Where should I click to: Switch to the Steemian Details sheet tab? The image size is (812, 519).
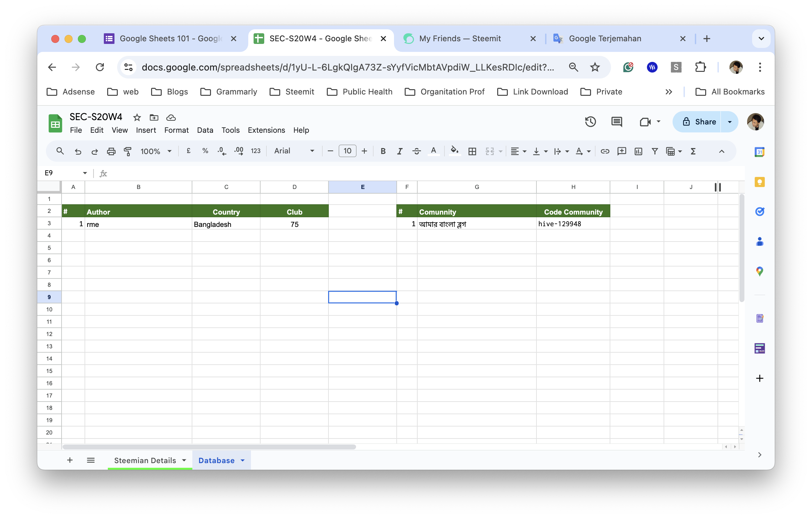[x=145, y=460]
